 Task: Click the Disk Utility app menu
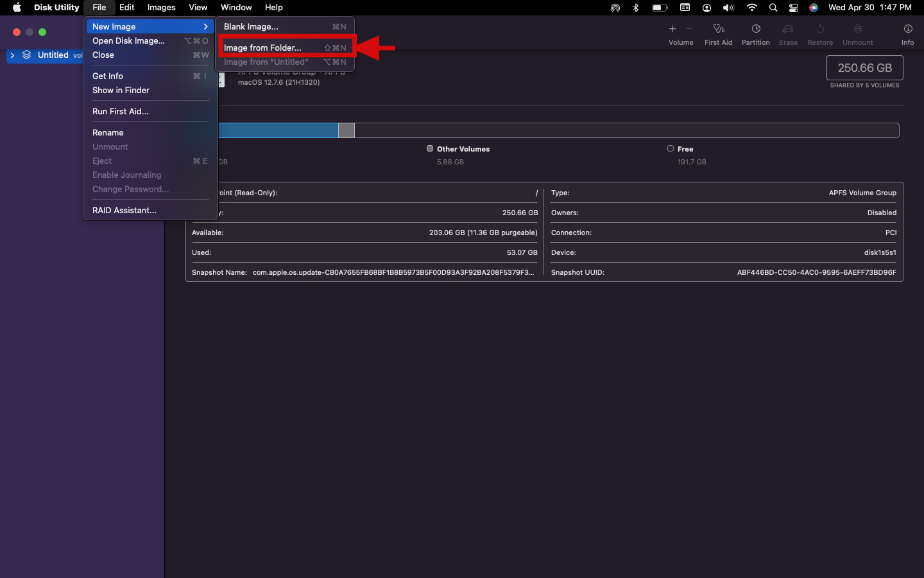coord(56,8)
